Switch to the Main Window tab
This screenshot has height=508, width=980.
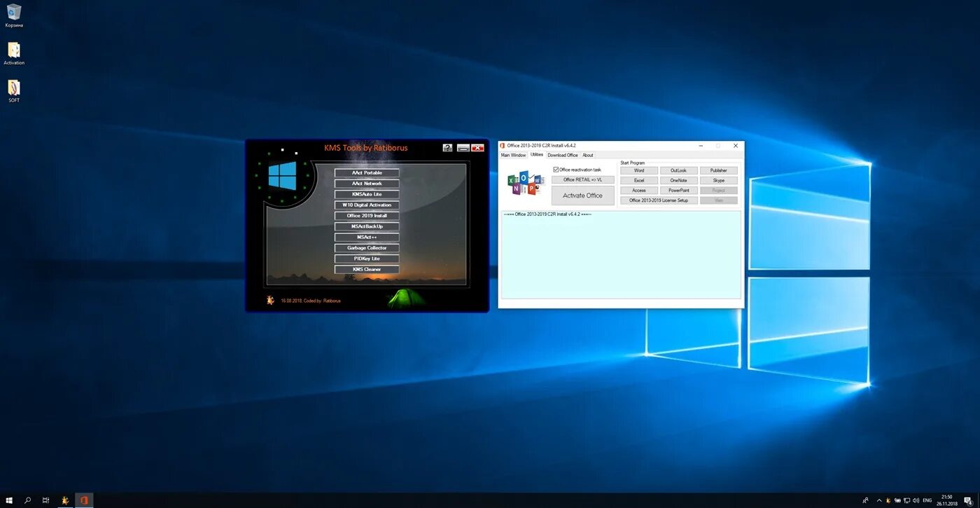pos(513,155)
